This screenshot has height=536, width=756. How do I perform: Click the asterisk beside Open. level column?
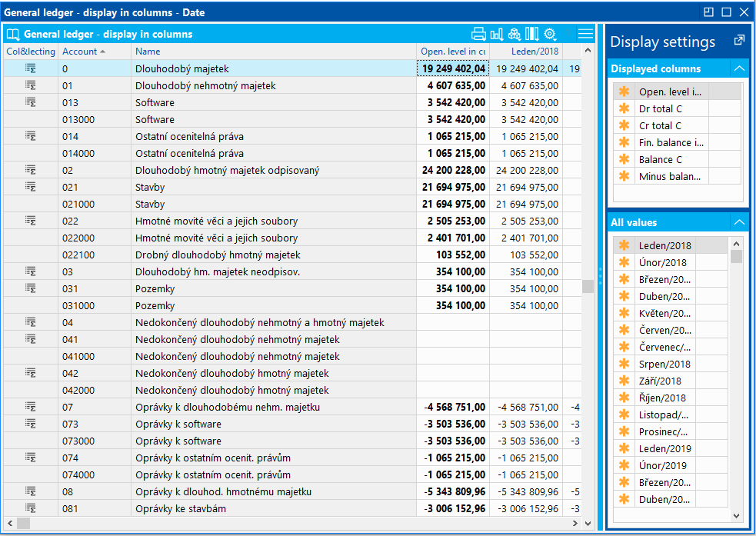click(624, 92)
